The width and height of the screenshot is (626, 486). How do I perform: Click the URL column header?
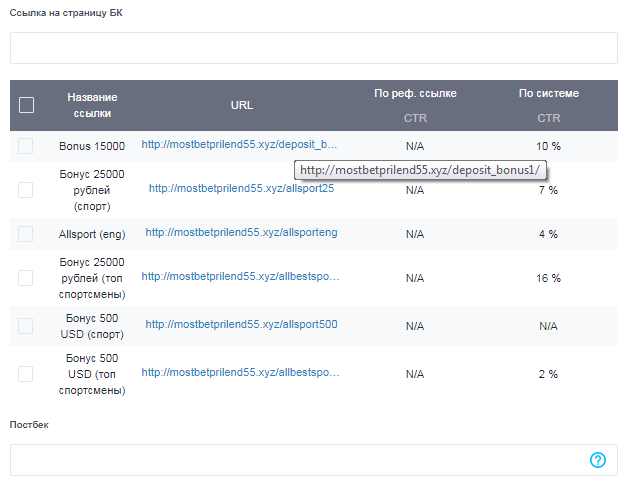point(241,105)
